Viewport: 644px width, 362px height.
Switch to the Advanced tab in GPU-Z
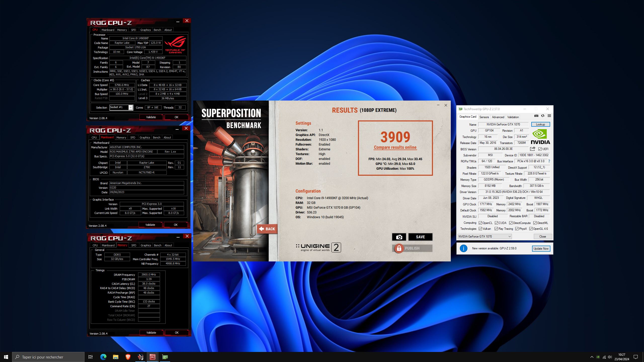[x=498, y=117]
